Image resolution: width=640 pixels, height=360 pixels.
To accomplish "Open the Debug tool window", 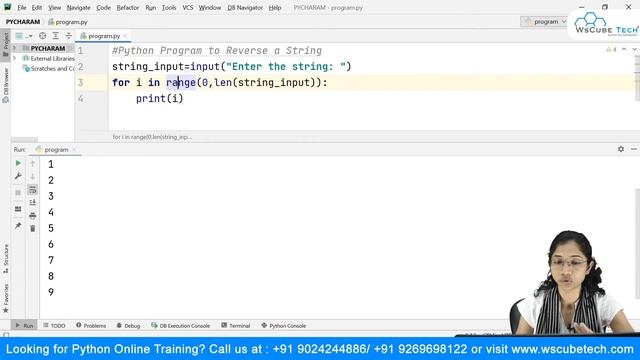I will 128,325.
